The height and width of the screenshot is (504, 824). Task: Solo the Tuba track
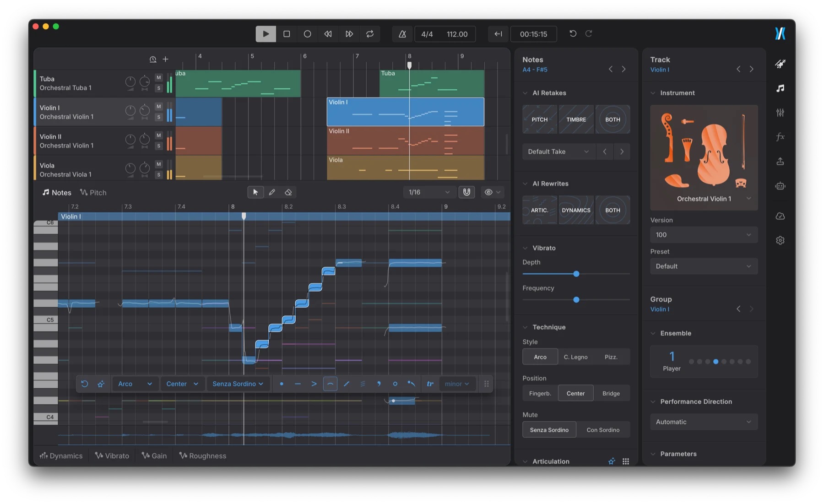coord(159,88)
